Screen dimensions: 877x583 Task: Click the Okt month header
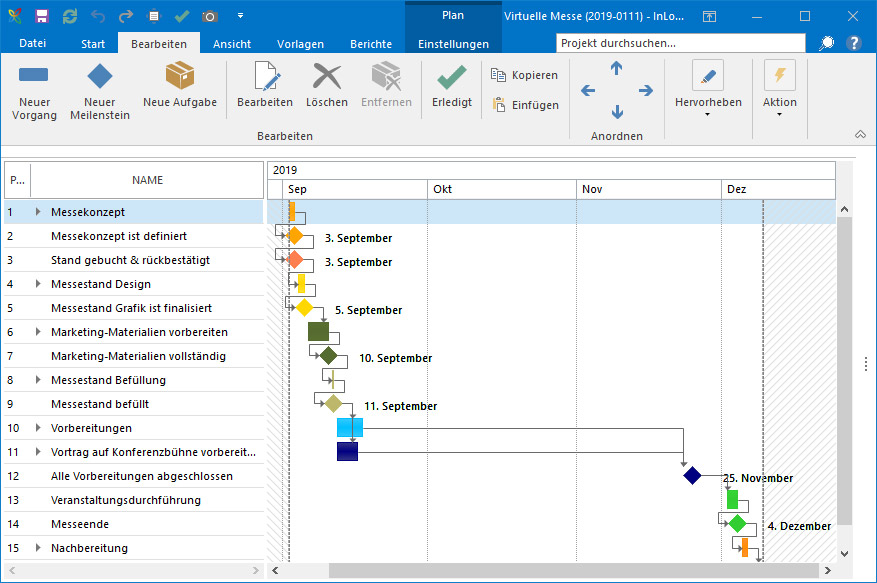click(x=502, y=189)
